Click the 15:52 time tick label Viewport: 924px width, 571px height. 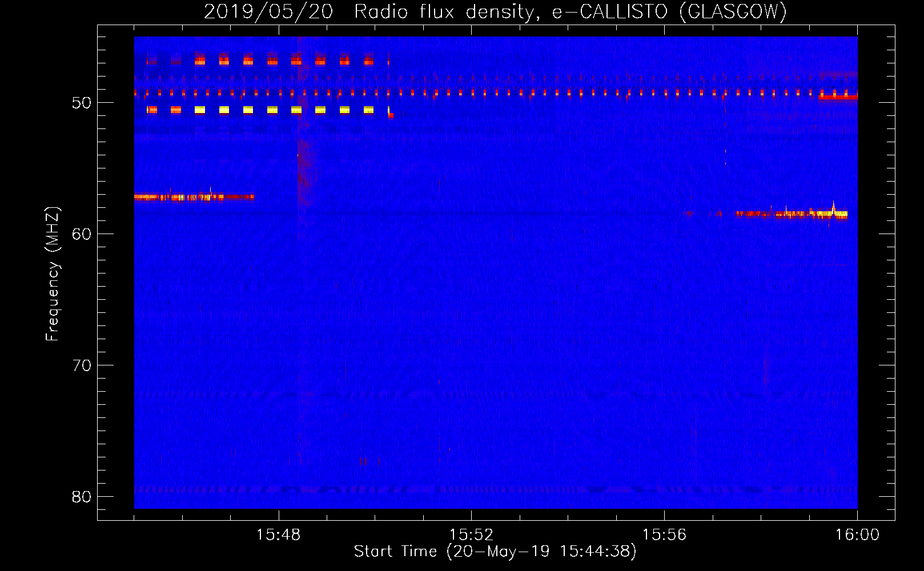click(x=471, y=535)
